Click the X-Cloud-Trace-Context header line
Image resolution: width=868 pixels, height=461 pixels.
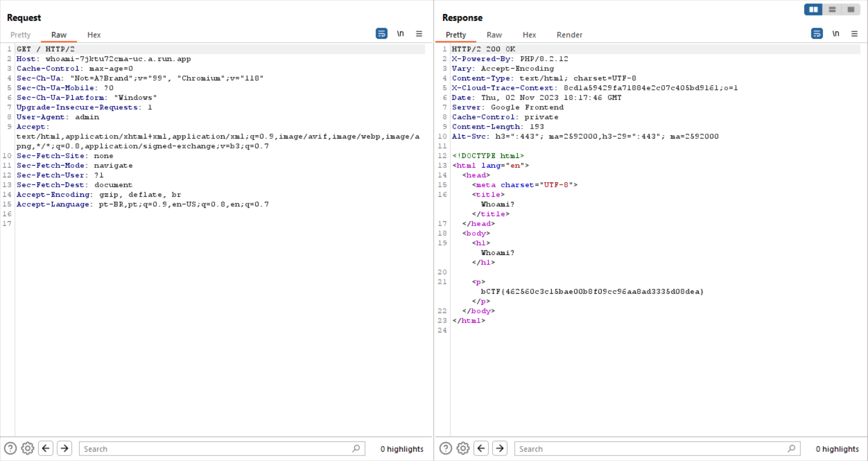pyautogui.click(x=595, y=88)
